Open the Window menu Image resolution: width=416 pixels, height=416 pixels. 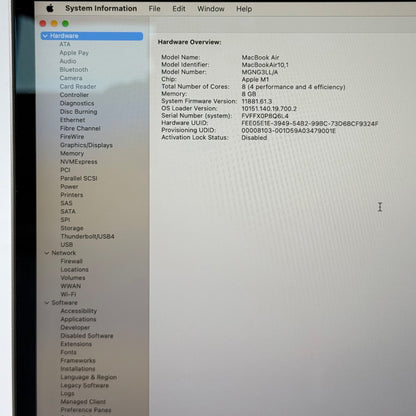[x=211, y=9]
